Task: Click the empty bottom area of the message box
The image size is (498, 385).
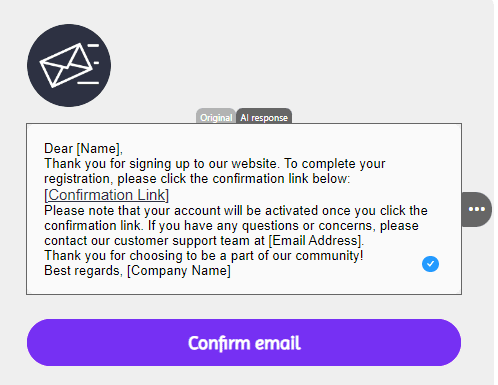Action: click(x=244, y=286)
